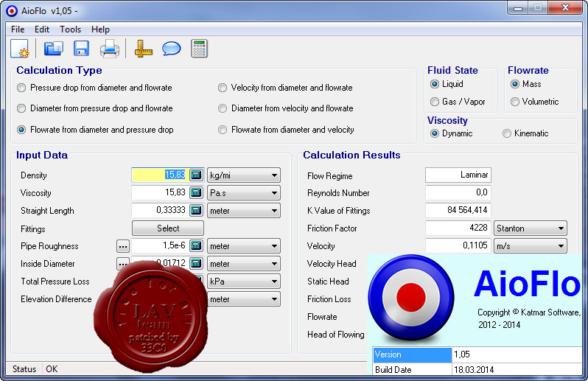Screen dimensions: 588x381
Task: Click the Version row in the about table
Action: (477, 354)
